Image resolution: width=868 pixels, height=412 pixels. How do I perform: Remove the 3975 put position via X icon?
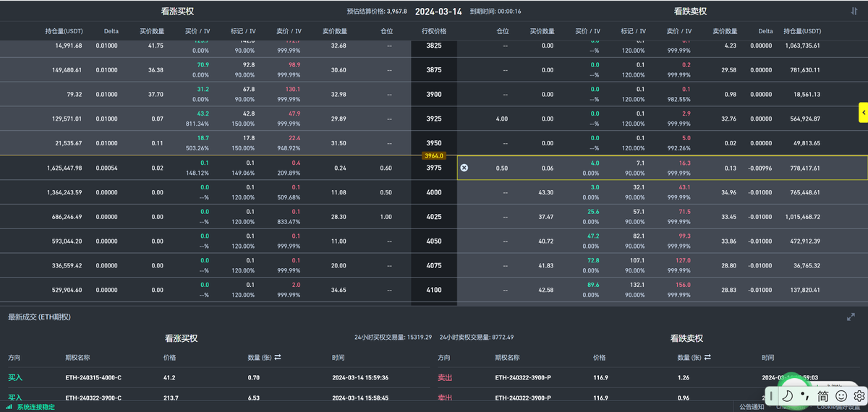[464, 168]
